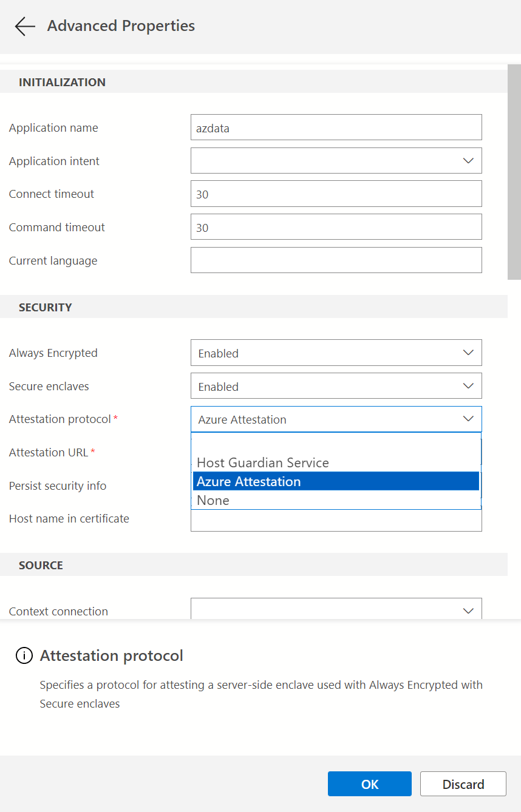Open the Persist security info field
This screenshot has width=521, height=812.
tap(336, 486)
